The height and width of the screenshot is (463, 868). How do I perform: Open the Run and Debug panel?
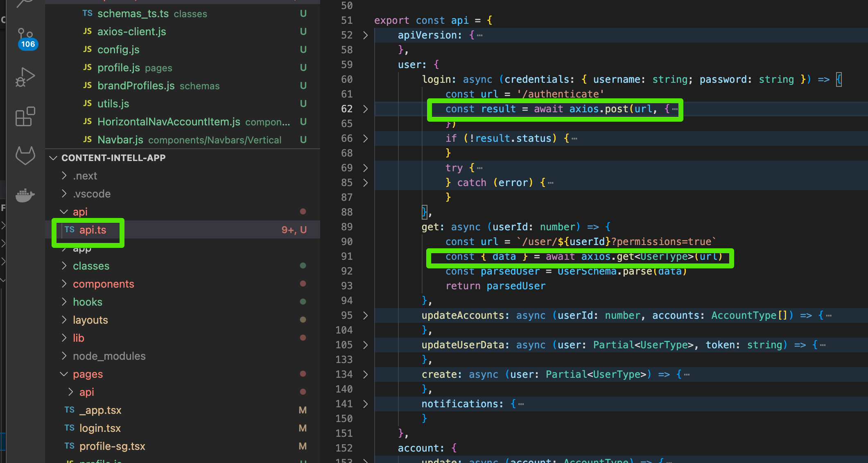pyautogui.click(x=25, y=76)
